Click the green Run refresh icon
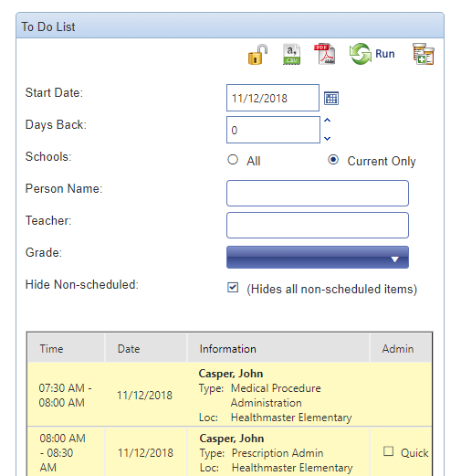The height and width of the screenshot is (476, 461). tap(361, 54)
